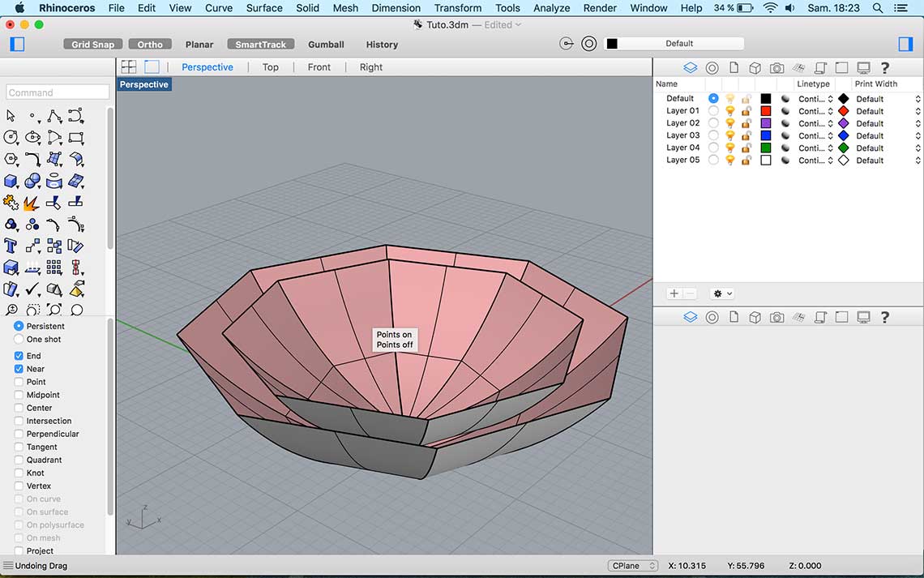Open the Transform menu
924x578 pixels.
point(457,7)
